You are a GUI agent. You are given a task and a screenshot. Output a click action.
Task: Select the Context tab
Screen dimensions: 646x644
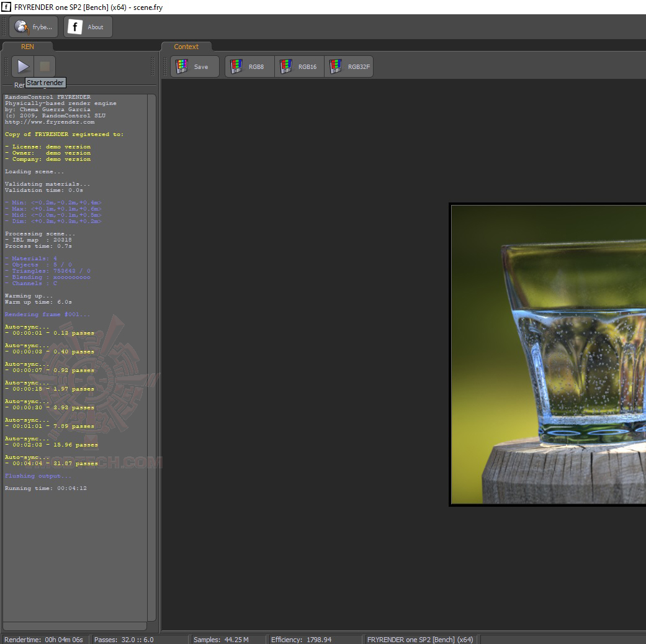coord(186,47)
